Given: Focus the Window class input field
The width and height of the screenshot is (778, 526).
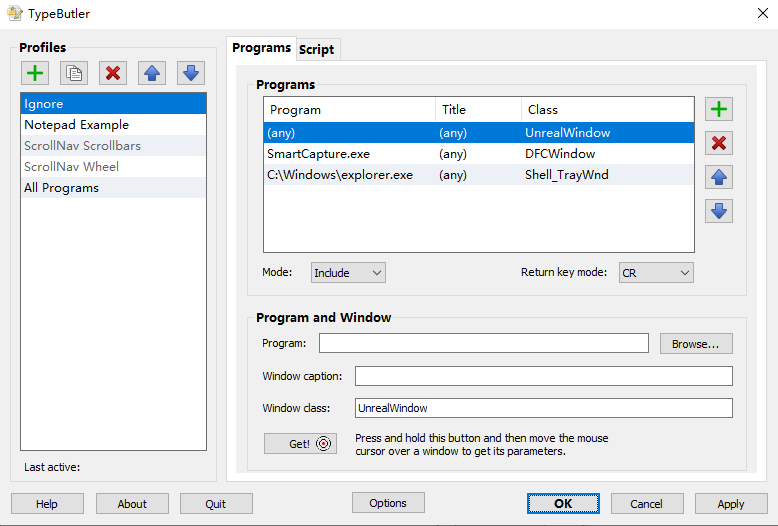Looking at the screenshot, I should (x=544, y=408).
